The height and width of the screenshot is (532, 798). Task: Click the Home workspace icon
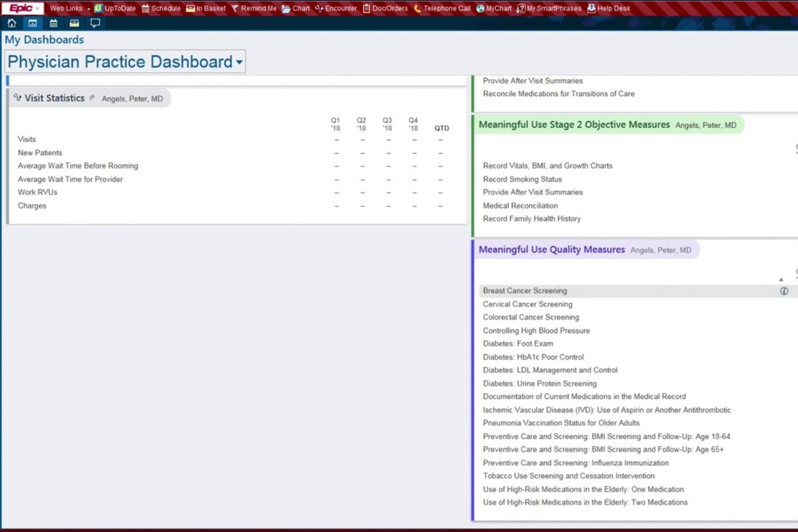click(12, 23)
